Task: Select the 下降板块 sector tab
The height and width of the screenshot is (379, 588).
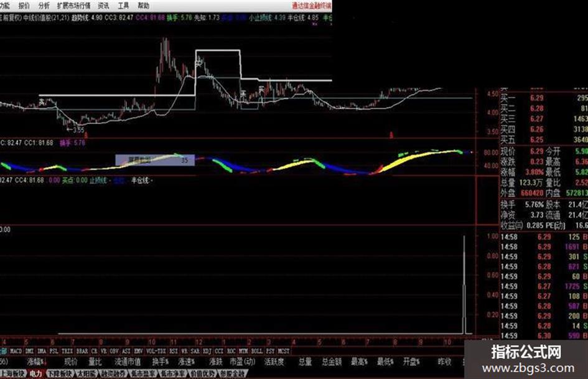Action: tap(60, 374)
